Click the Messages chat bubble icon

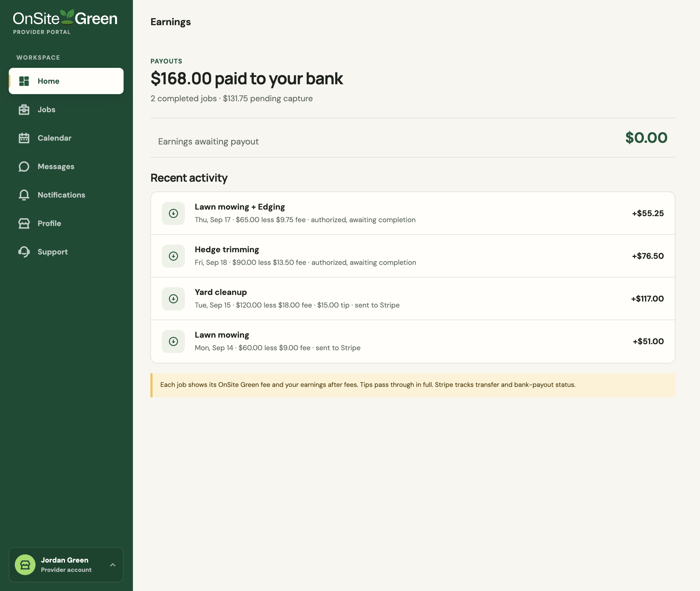pyautogui.click(x=24, y=167)
